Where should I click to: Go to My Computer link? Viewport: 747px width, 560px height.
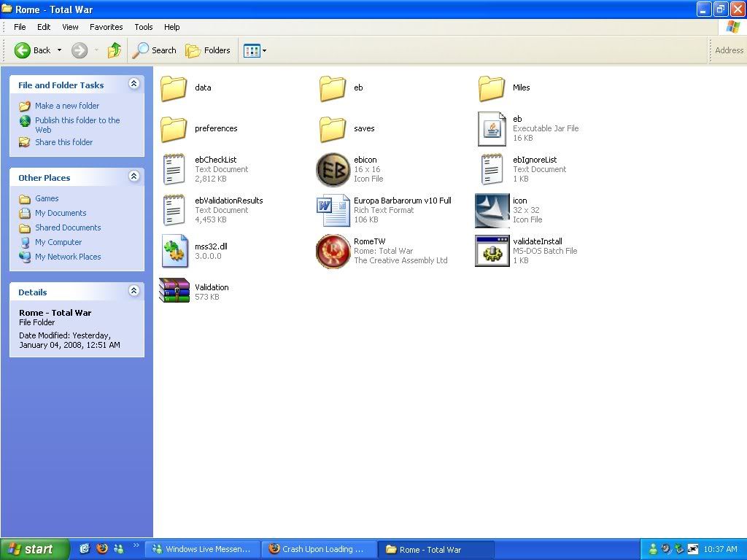click(58, 242)
